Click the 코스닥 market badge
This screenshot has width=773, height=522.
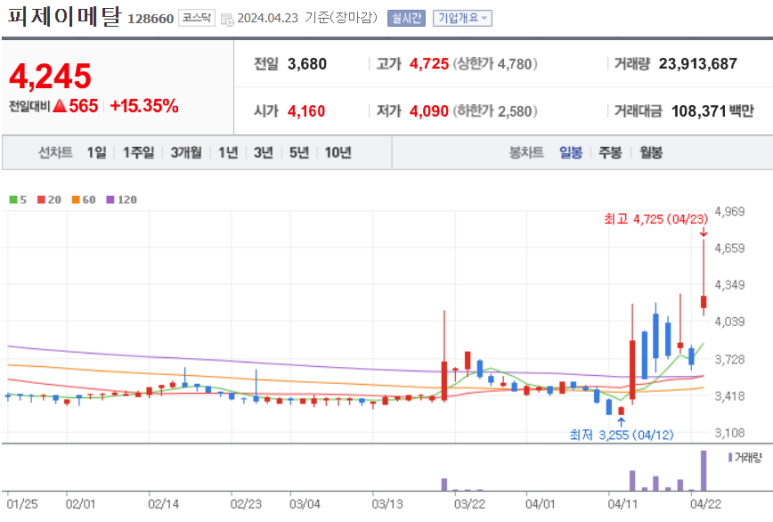[x=196, y=18]
